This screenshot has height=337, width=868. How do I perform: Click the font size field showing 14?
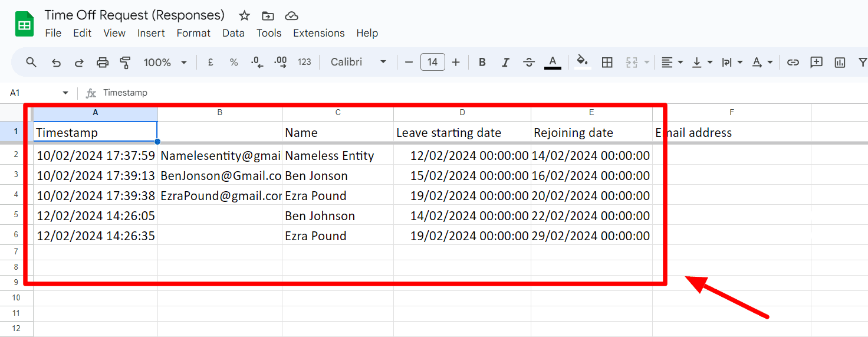coord(433,62)
